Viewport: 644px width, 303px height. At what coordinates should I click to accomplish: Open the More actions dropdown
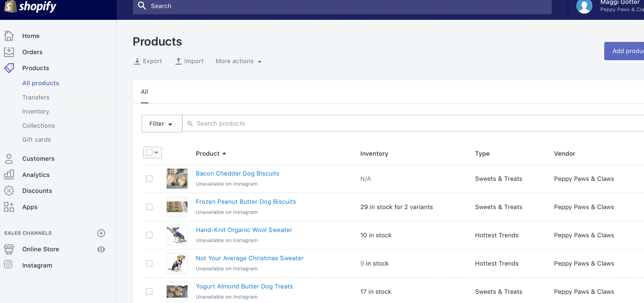click(x=238, y=61)
